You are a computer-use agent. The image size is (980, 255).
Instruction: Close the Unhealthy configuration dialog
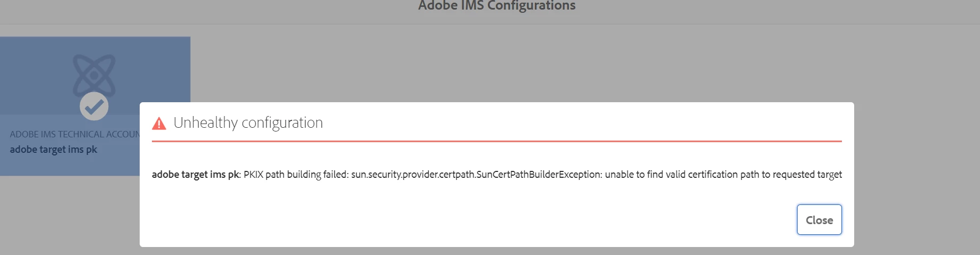[819, 220]
